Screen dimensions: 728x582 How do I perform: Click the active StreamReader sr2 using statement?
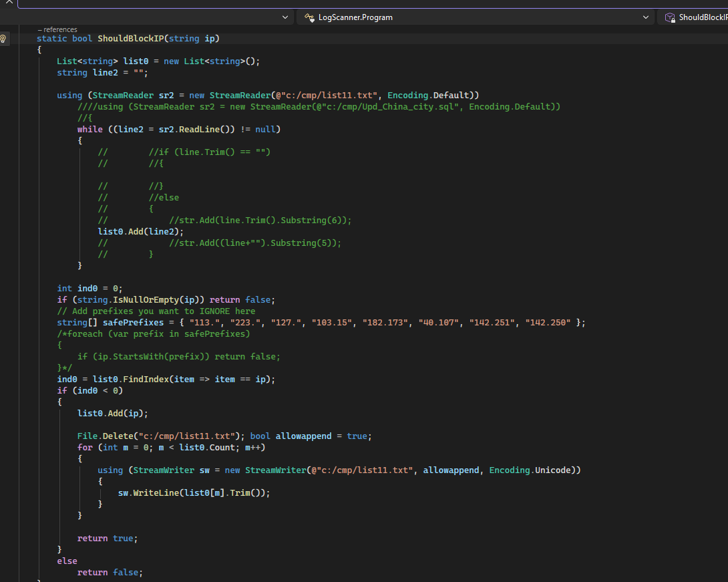pyautogui.click(x=268, y=96)
